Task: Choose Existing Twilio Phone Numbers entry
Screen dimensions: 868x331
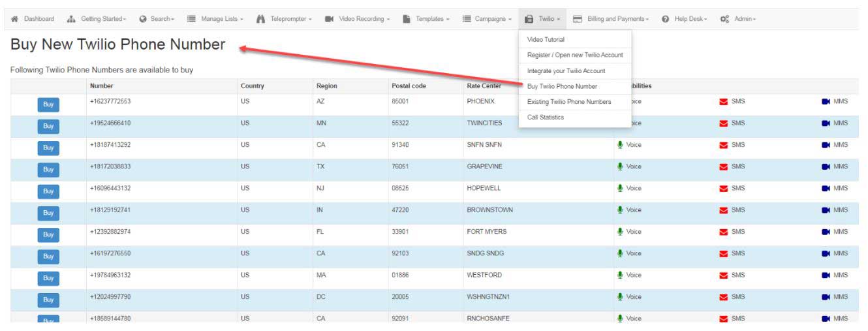Action: (569, 102)
